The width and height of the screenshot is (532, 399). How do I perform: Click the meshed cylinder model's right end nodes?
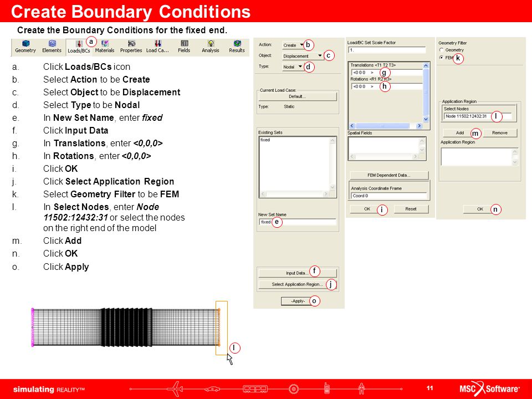(x=219, y=328)
